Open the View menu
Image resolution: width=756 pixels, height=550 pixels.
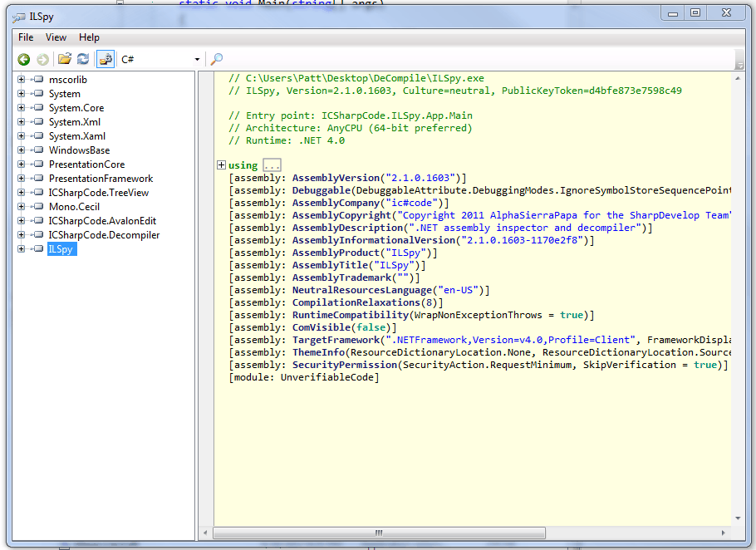click(55, 37)
